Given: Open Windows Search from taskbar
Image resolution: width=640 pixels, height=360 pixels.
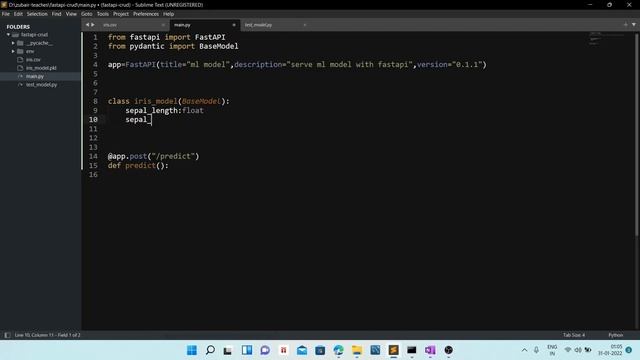Looking at the screenshot, I should click(x=210, y=350).
